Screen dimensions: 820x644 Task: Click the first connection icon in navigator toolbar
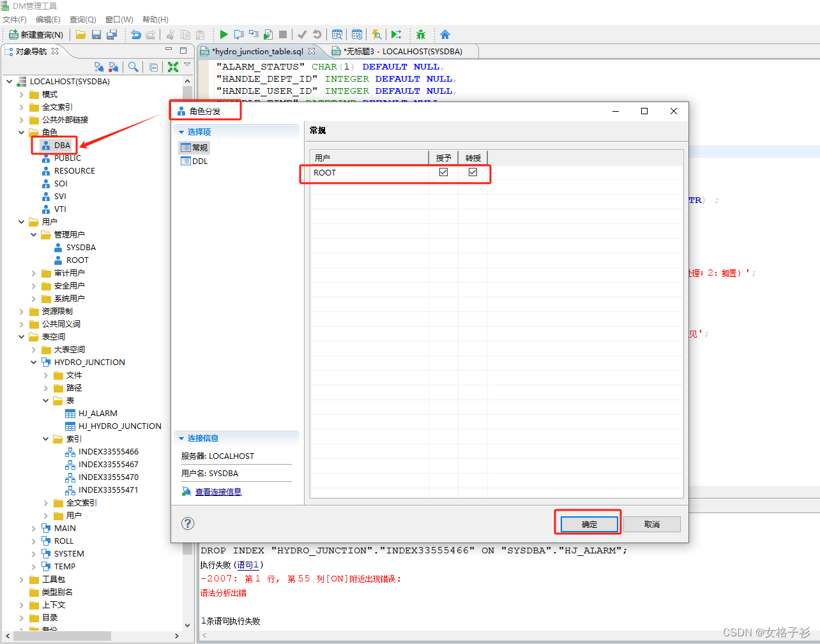click(99, 66)
